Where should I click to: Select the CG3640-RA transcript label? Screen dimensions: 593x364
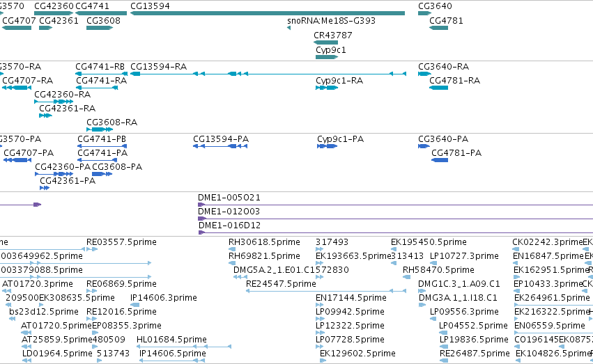click(x=444, y=66)
